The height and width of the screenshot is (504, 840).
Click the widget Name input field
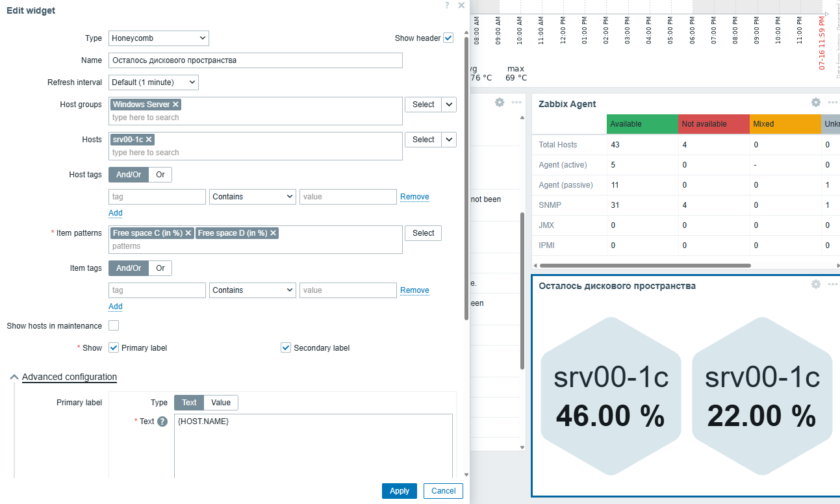(x=255, y=60)
